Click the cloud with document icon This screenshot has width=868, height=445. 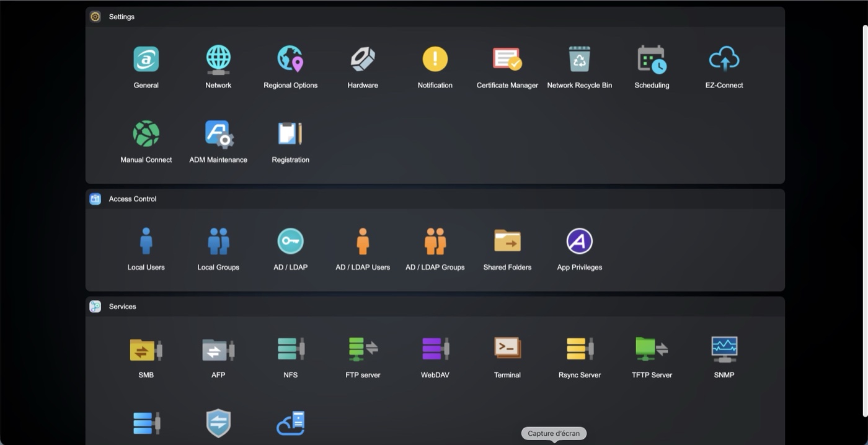point(290,423)
